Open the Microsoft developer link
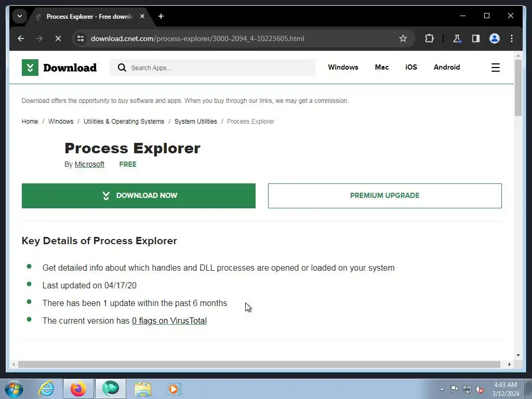Screen dimensions: 532x399 tap(89, 164)
